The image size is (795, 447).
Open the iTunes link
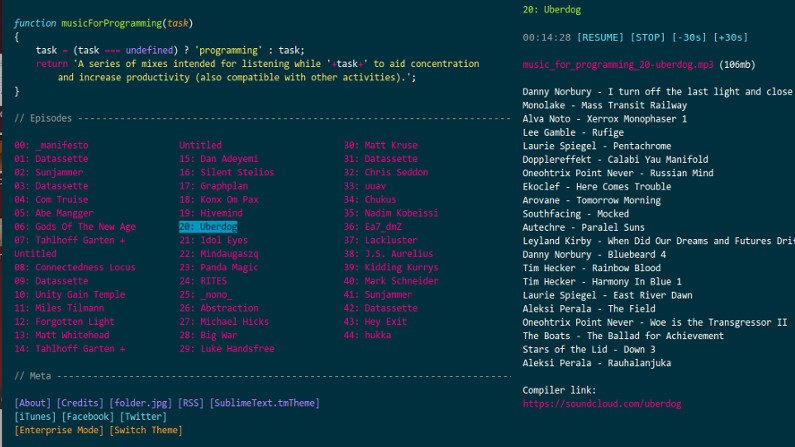35,417
